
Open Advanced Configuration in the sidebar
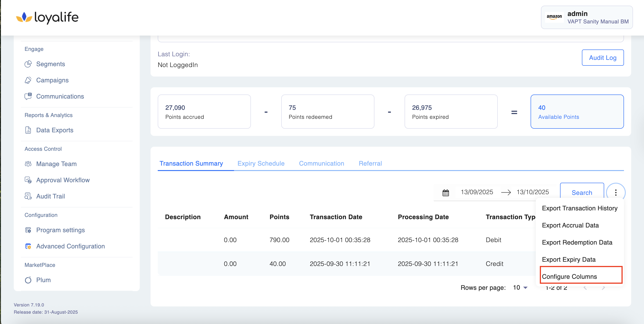[70, 246]
